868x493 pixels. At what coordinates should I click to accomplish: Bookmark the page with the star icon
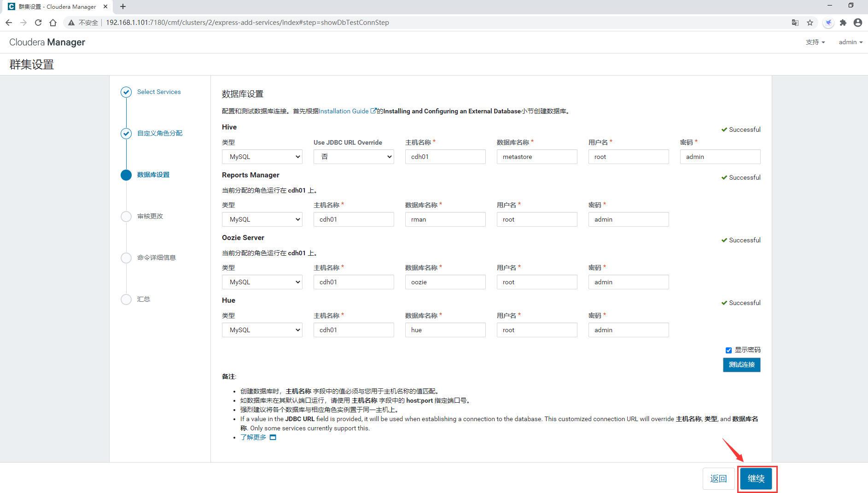click(x=810, y=23)
